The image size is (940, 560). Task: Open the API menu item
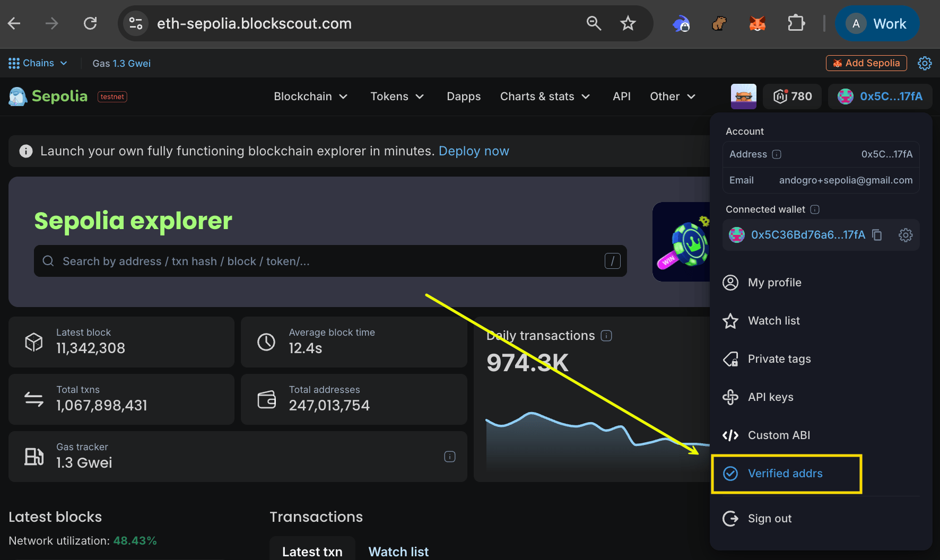[622, 97]
